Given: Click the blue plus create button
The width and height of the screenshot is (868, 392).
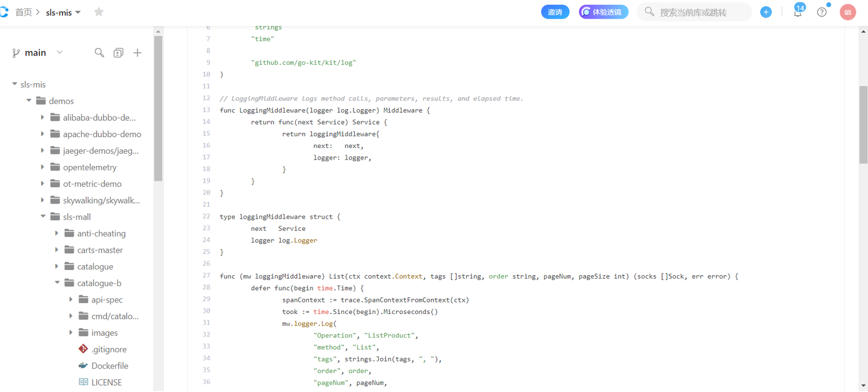Looking at the screenshot, I should pos(766,12).
